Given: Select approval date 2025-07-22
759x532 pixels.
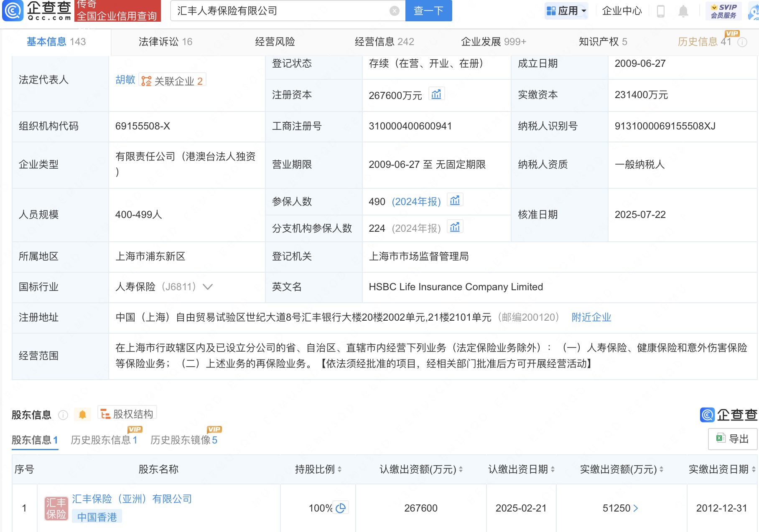Looking at the screenshot, I should tap(640, 215).
